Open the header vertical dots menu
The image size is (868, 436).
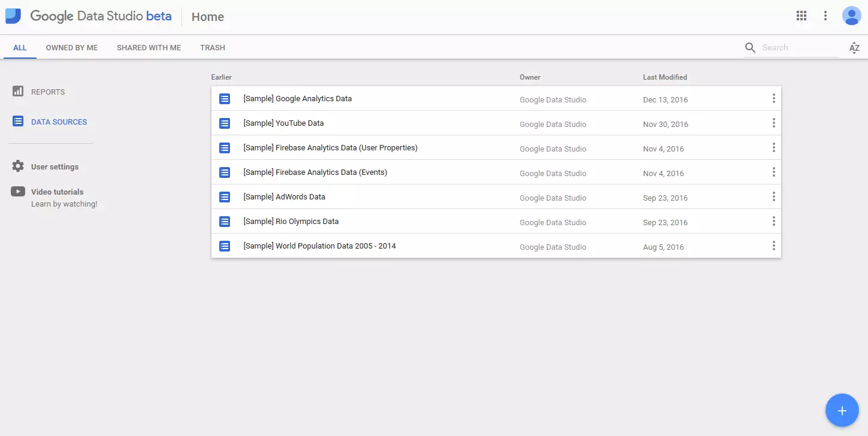[x=825, y=16]
